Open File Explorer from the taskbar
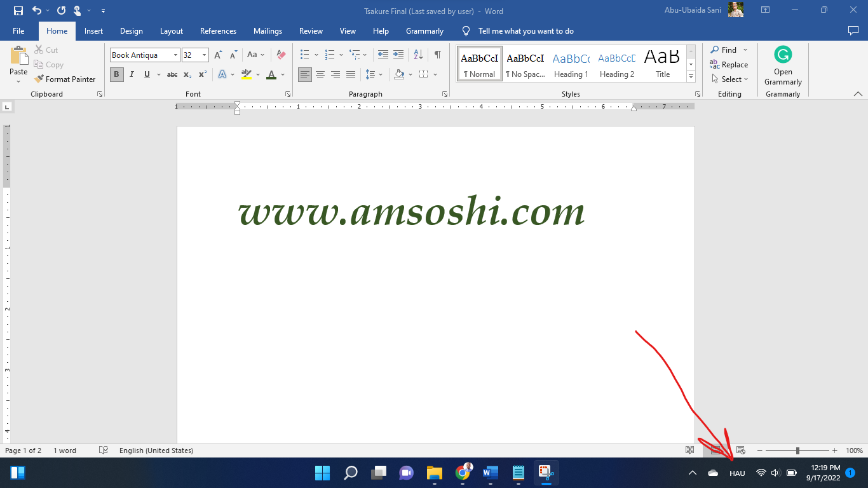 pyautogui.click(x=435, y=473)
